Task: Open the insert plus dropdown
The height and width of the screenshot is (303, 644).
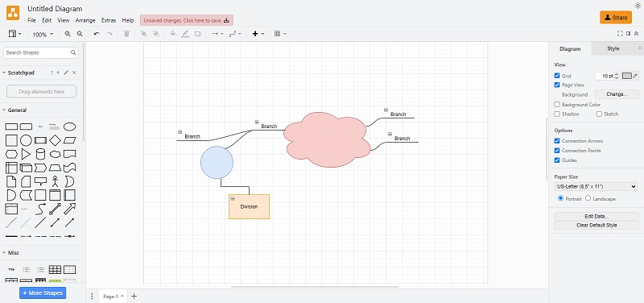Action: pos(258,34)
